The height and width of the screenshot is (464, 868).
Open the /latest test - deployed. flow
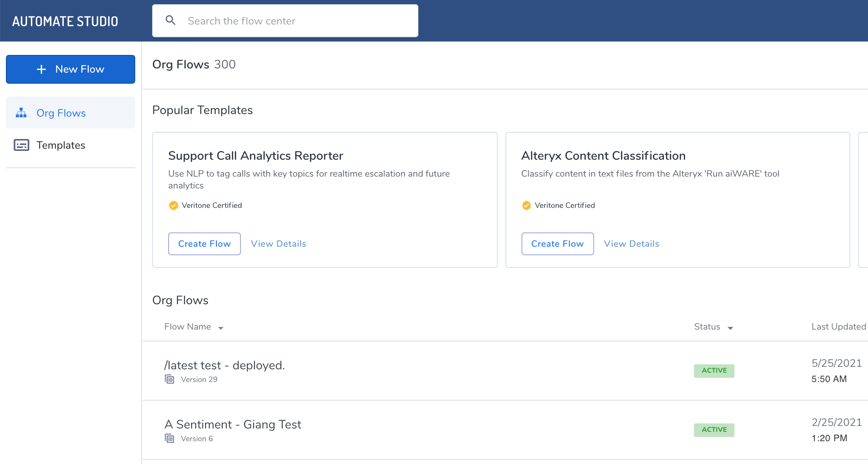pyautogui.click(x=224, y=366)
